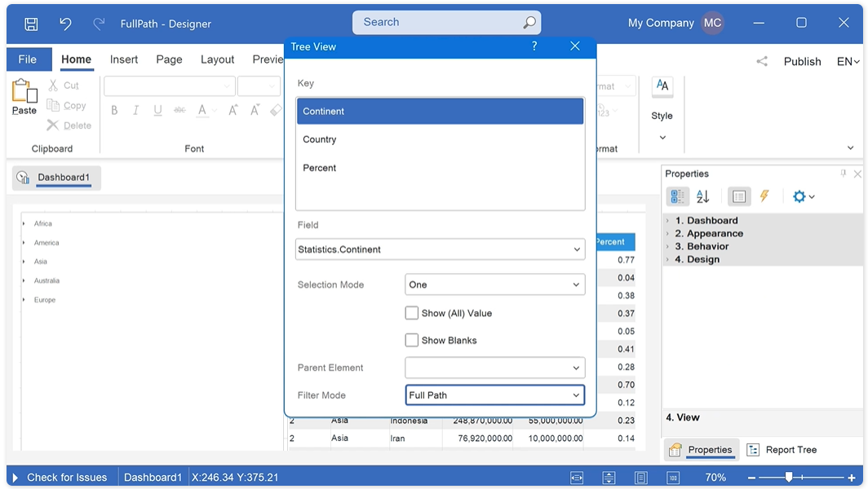Click zoom out minus button
868x489 pixels.
point(751,478)
